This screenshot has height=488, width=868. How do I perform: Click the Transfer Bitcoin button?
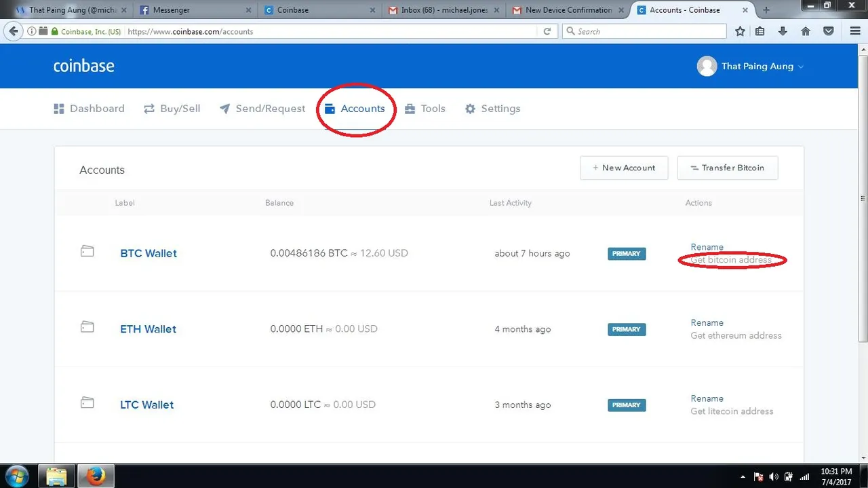click(728, 168)
